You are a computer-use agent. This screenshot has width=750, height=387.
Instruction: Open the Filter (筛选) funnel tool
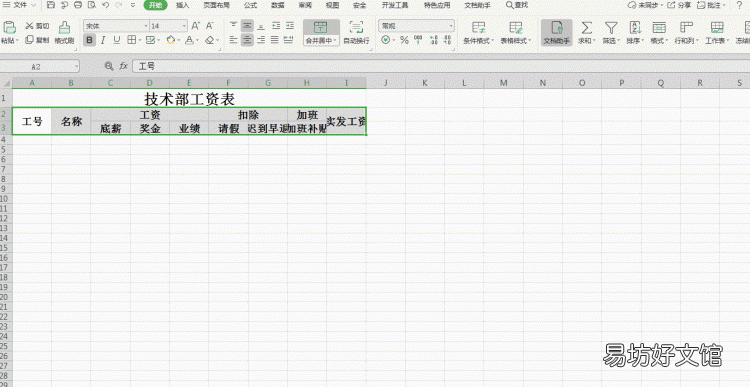pos(610,27)
